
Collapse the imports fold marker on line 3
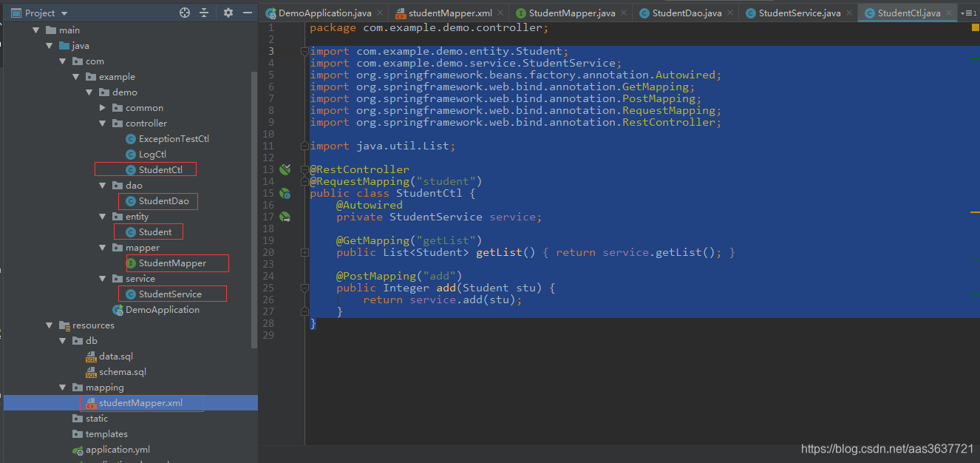coord(304,51)
